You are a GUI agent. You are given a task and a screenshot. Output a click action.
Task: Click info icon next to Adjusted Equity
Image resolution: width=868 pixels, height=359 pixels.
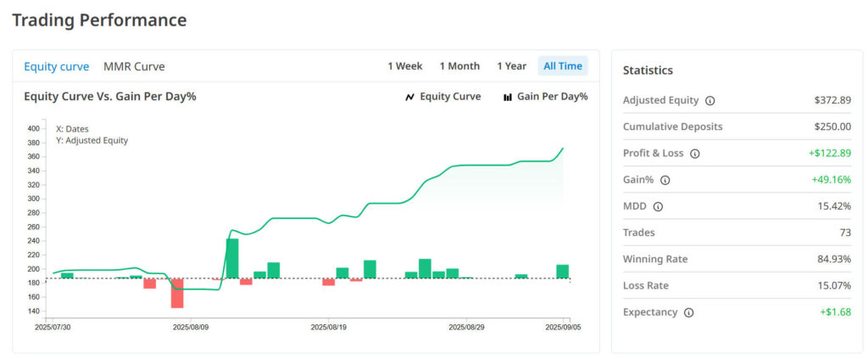click(x=710, y=101)
